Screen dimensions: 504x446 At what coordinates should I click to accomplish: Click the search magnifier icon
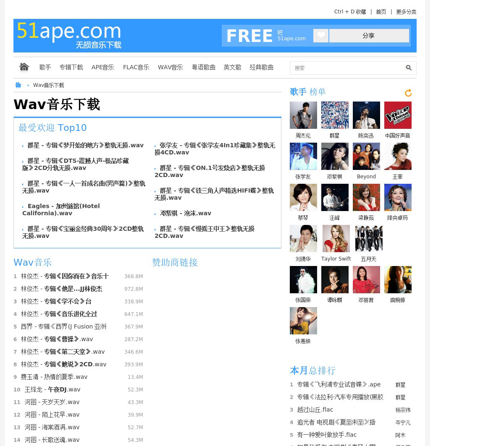[x=408, y=68]
